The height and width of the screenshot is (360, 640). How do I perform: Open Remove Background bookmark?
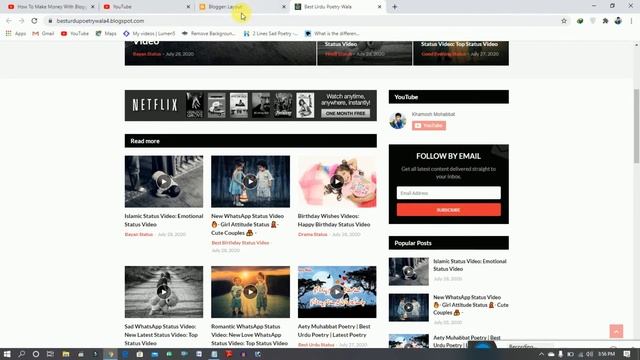click(x=209, y=33)
